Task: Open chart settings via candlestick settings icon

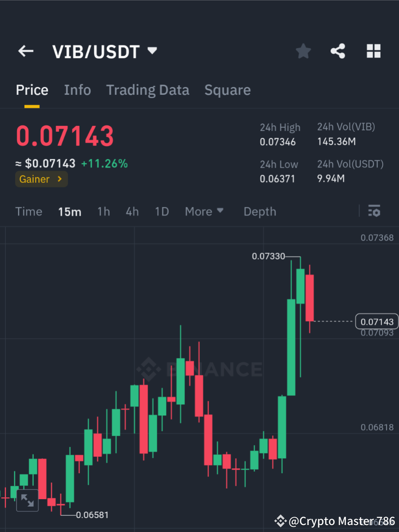Action: 374,211
